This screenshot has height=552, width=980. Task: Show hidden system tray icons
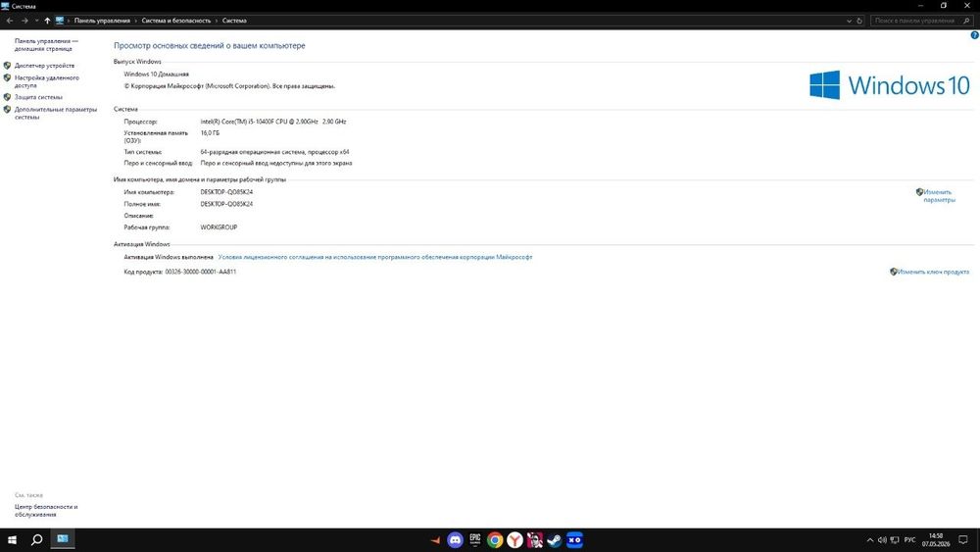(870, 540)
